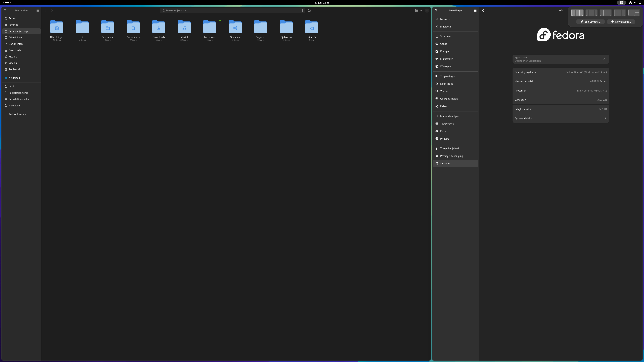Expand the Systeemdetails row

tap(560, 118)
